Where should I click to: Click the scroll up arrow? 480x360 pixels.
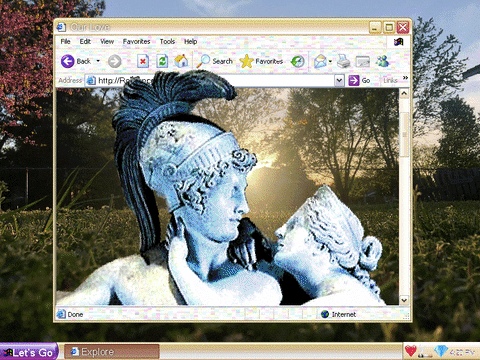404,94
